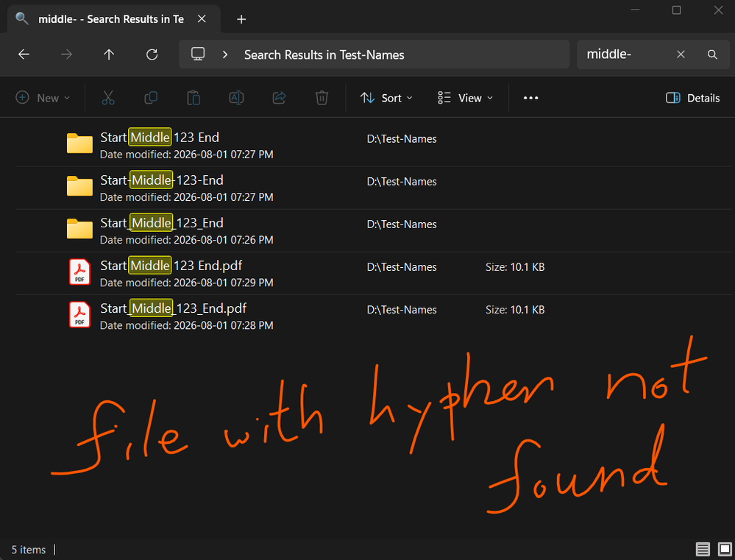Switch to details list view in status bar

[703, 549]
